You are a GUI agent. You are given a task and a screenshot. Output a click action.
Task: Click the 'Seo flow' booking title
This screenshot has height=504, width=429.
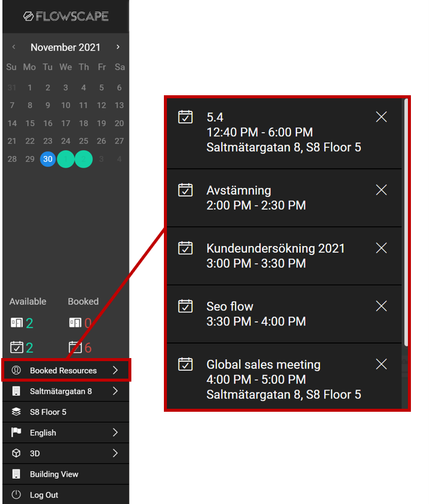[x=230, y=306]
